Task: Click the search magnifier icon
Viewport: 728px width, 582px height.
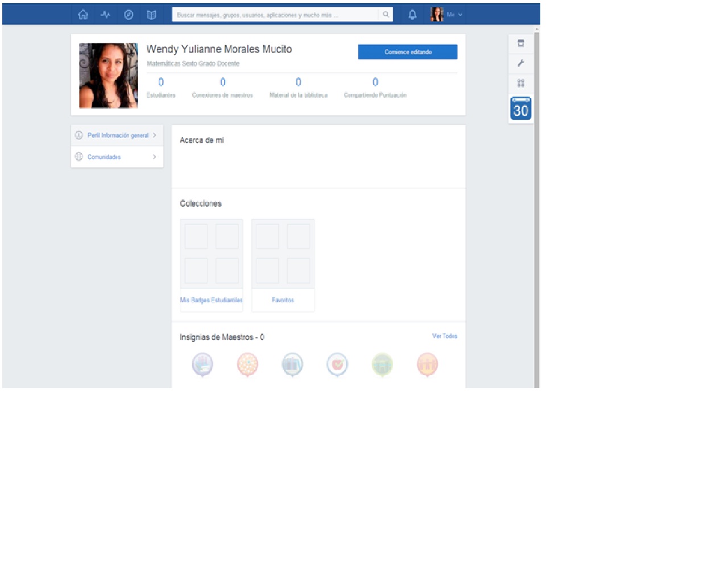Action: coord(386,15)
